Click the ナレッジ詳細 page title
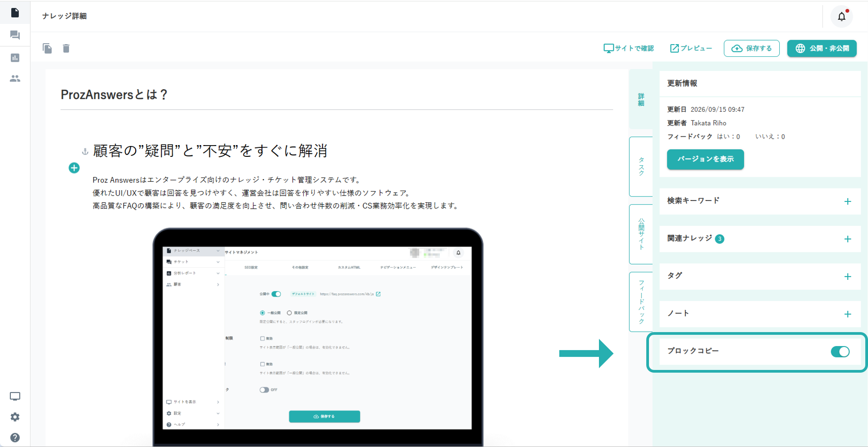The width and height of the screenshot is (868, 447). 64,16
